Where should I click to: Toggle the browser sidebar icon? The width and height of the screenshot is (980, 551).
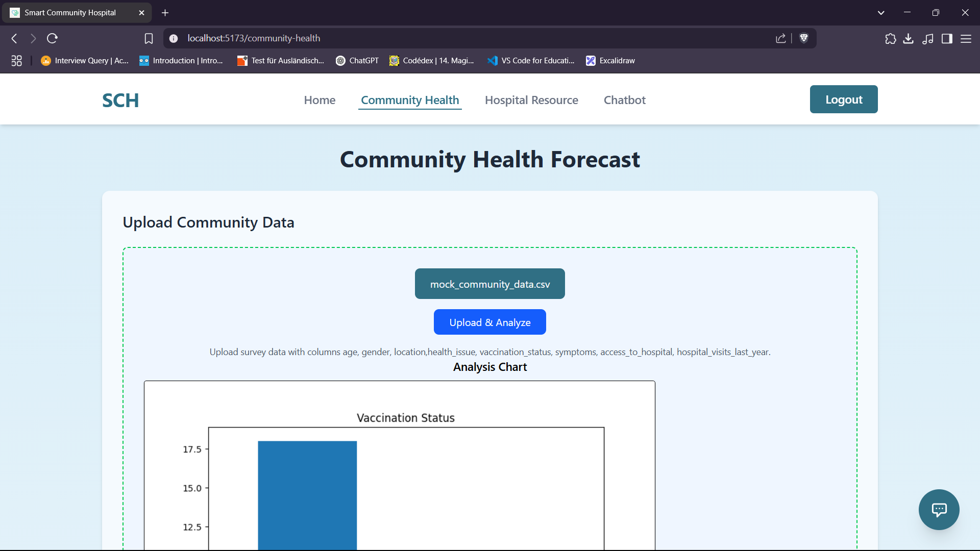tap(947, 38)
